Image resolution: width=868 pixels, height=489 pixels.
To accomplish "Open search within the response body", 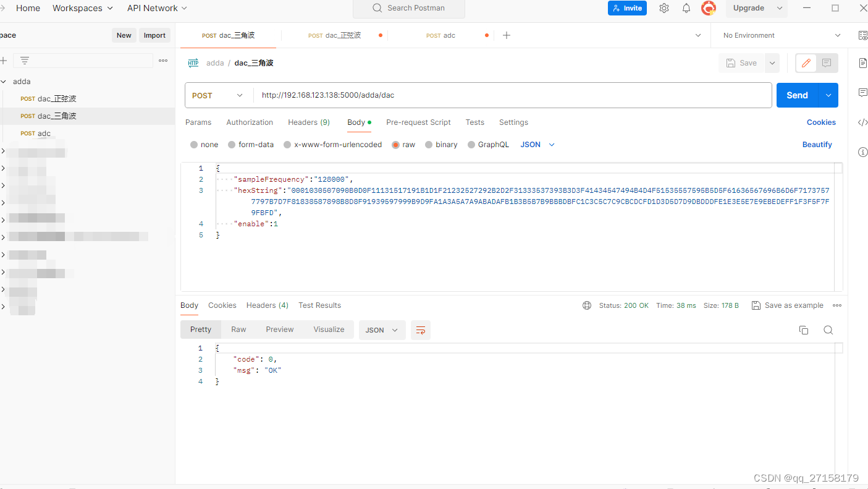I will (x=828, y=330).
